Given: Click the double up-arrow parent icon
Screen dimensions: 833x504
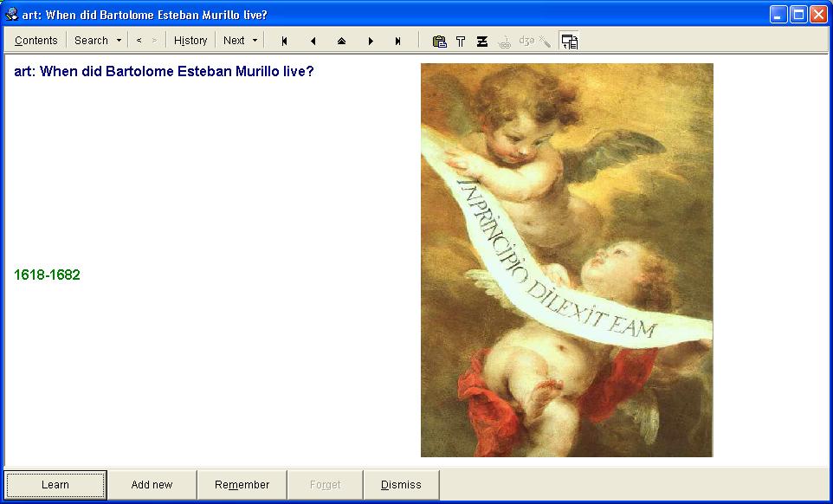Looking at the screenshot, I should click(341, 41).
